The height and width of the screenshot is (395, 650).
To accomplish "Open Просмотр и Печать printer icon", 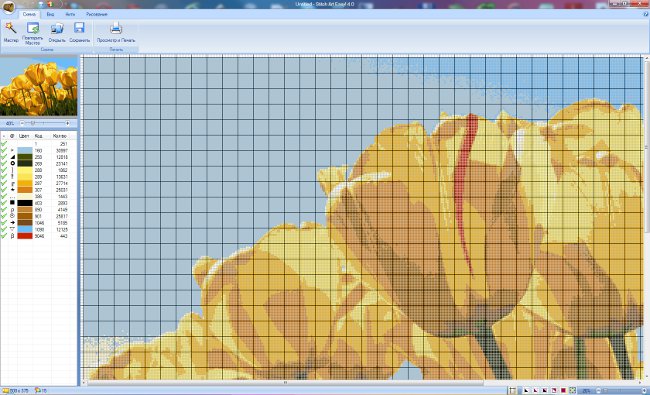I will point(116,28).
